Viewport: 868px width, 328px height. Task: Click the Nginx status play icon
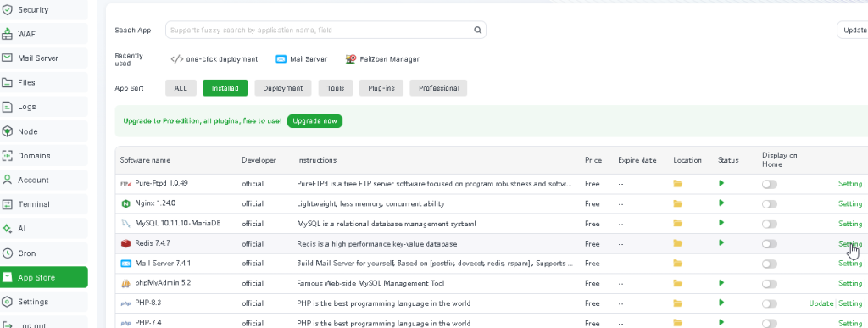pyautogui.click(x=721, y=203)
